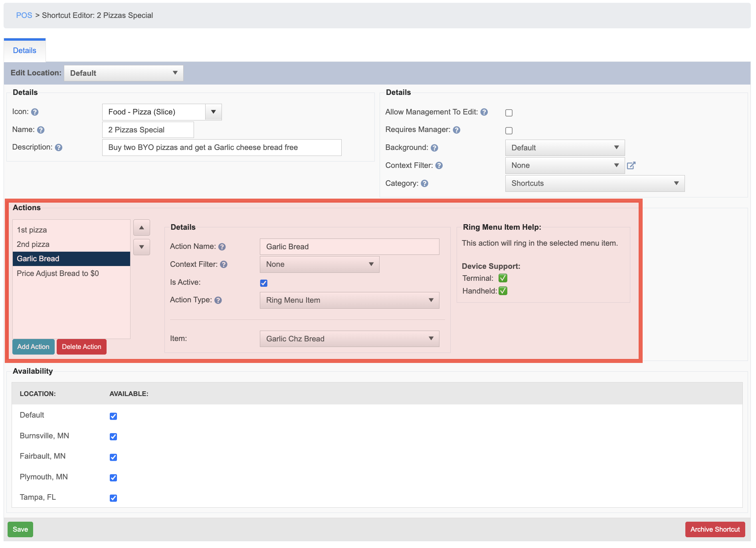The width and height of the screenshot is (756, 548).
Task: Open the Category dropdown showing Shortcuts
Action: point(595,183)
